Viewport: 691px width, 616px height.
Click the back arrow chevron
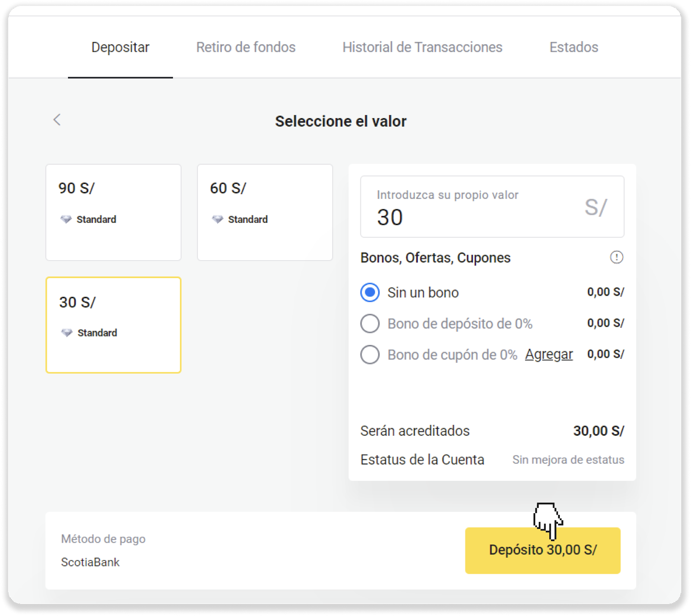pyautogui.click(x=57, y=120)
